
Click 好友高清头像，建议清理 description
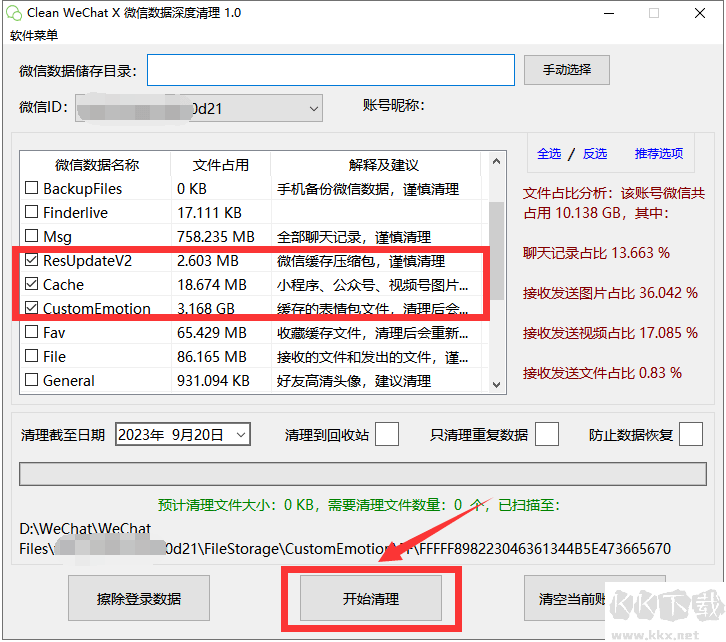tap(354, 381)
